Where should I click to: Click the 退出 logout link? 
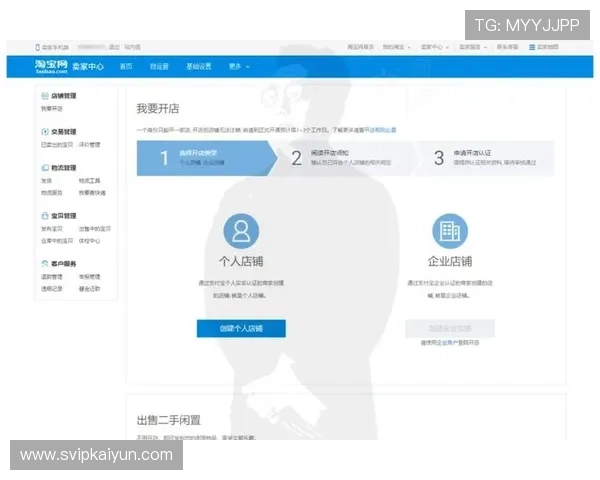[114, 47]
